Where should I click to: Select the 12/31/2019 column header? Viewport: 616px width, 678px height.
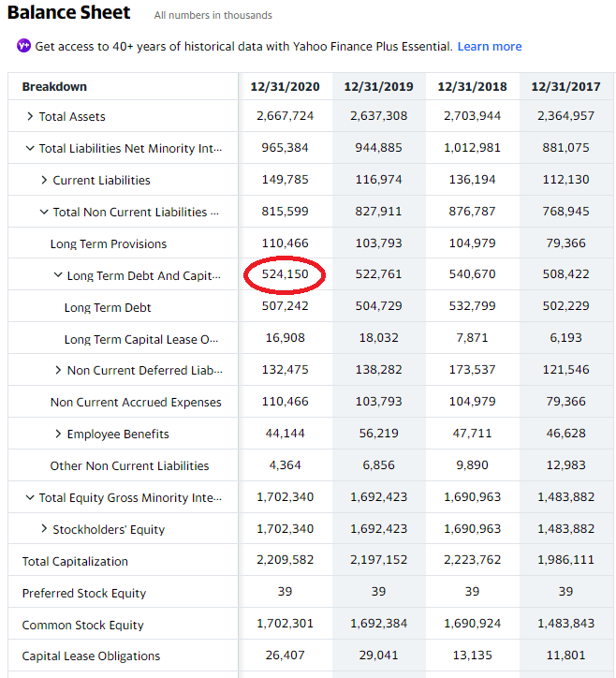[378, 86]
